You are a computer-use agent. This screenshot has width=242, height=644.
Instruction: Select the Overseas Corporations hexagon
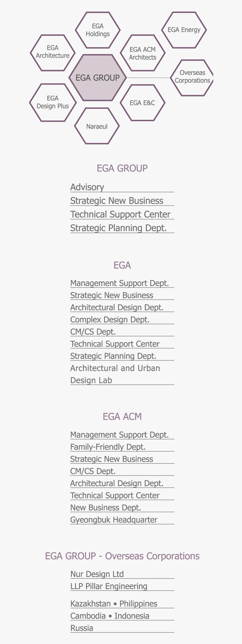[192, 77]
